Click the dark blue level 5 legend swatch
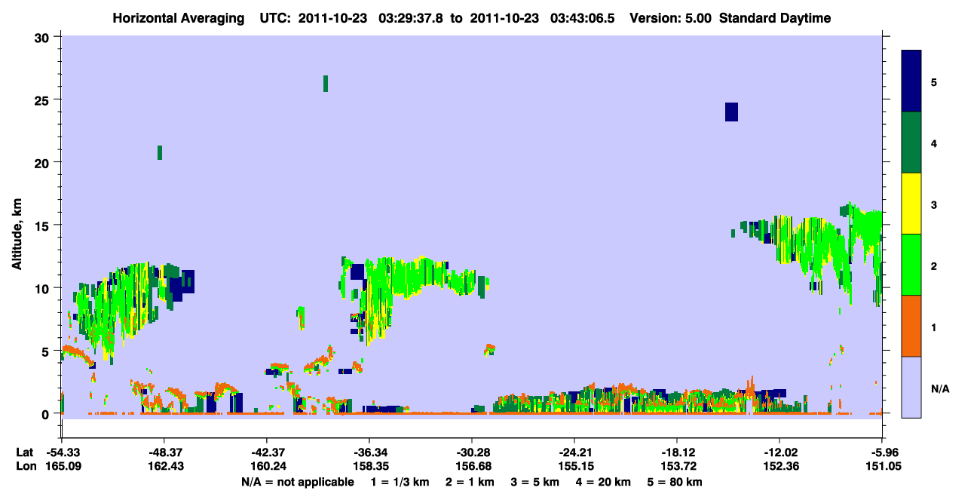This screenshot has width=980, height=503. [x=911, y=81]
